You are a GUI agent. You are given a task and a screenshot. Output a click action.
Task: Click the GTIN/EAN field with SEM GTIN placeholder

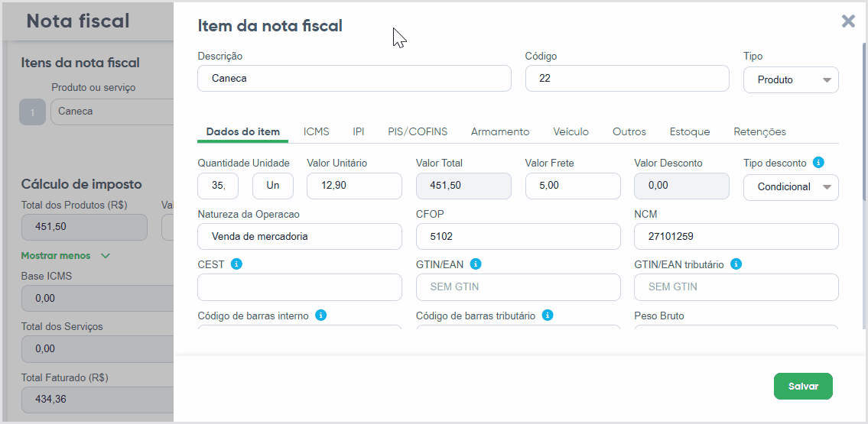[x=519, y=287]
